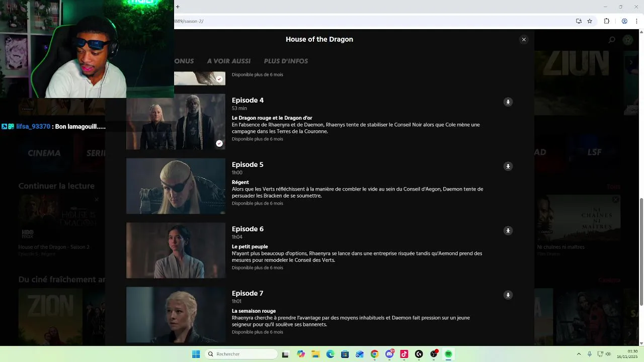Click the browser address bar URL
Image resolution: width=644 pixels, height=362 pixels.
click(x=189, y=21)
